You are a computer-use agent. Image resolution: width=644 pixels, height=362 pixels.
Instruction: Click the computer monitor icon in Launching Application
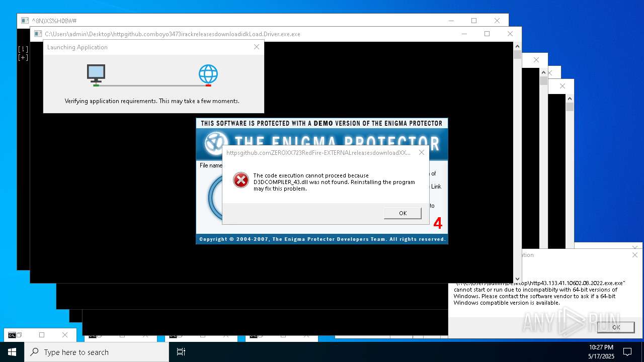96,74
